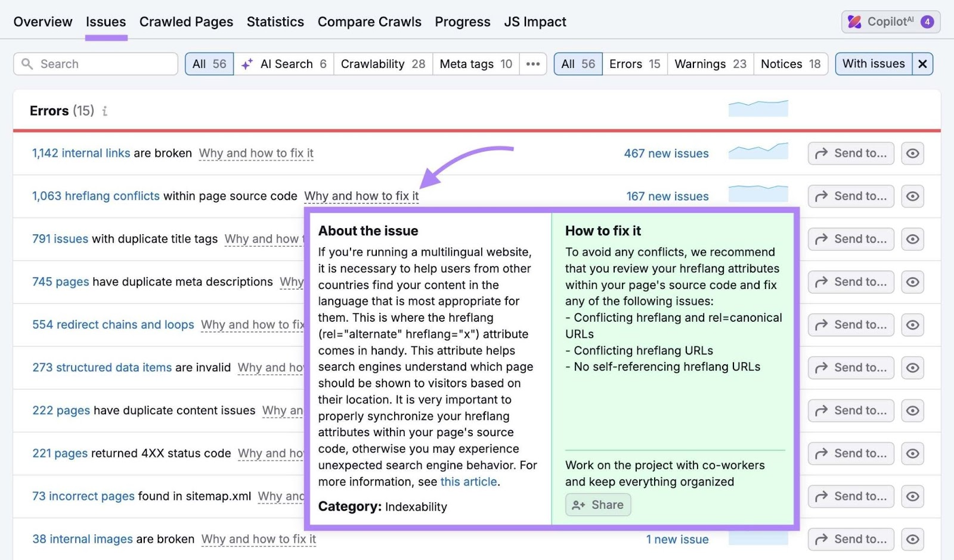This screenshot has height=560, width=954.
Task: Open eye preview for incorrect sitemap pages row
Action: click(913, 496)
